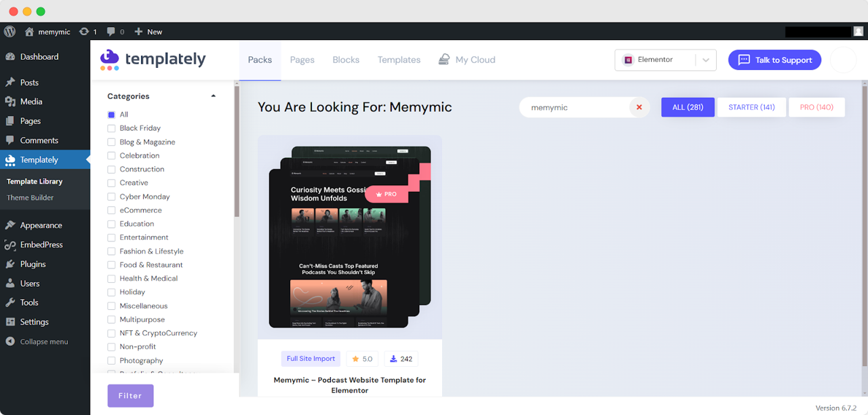
Task: Check the Creative category
Action: 111,182
